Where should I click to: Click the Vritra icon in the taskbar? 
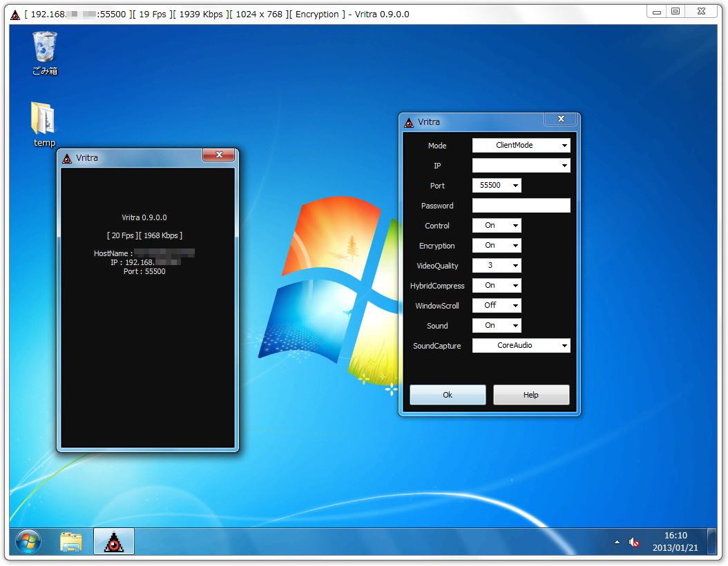coord(113,542)
